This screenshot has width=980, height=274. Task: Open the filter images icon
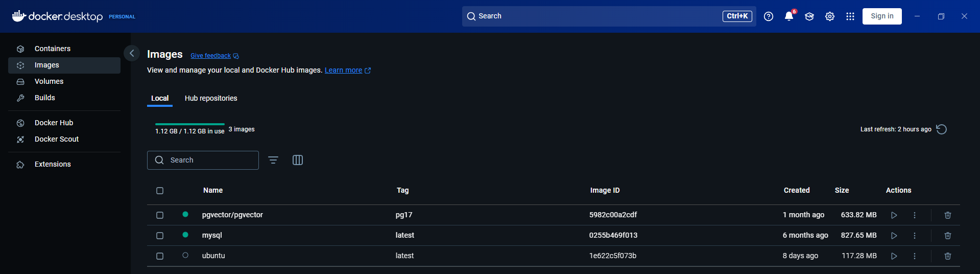[x=273, y=160]
